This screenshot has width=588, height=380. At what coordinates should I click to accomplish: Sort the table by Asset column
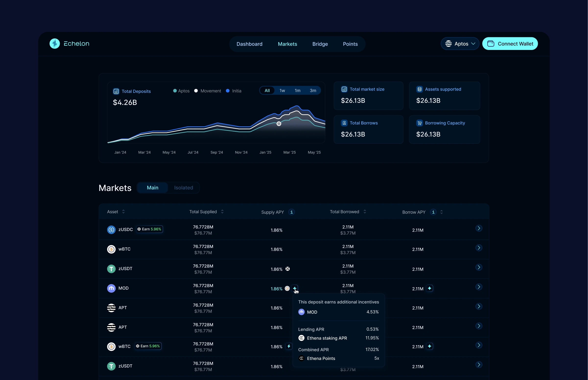[x=123, y=212]
